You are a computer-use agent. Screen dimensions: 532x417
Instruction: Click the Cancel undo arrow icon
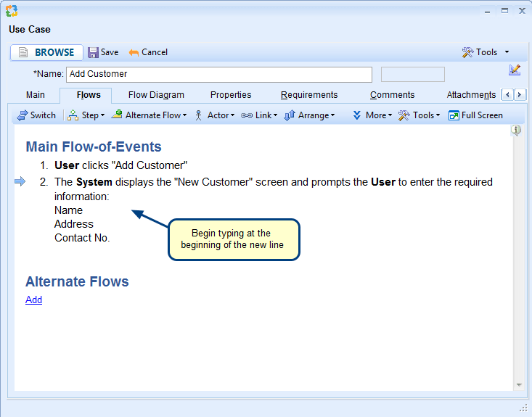pyautogui.click(x=134, y=52)
